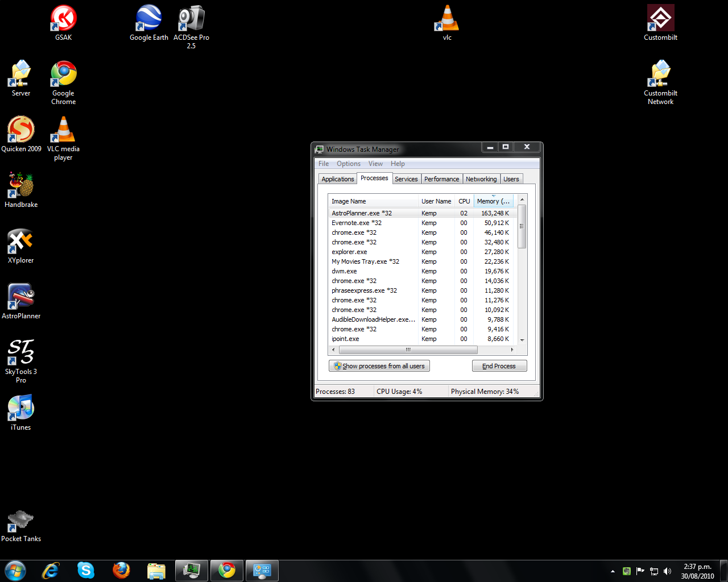Launch Firefox from the taskbar

point(121,570)
